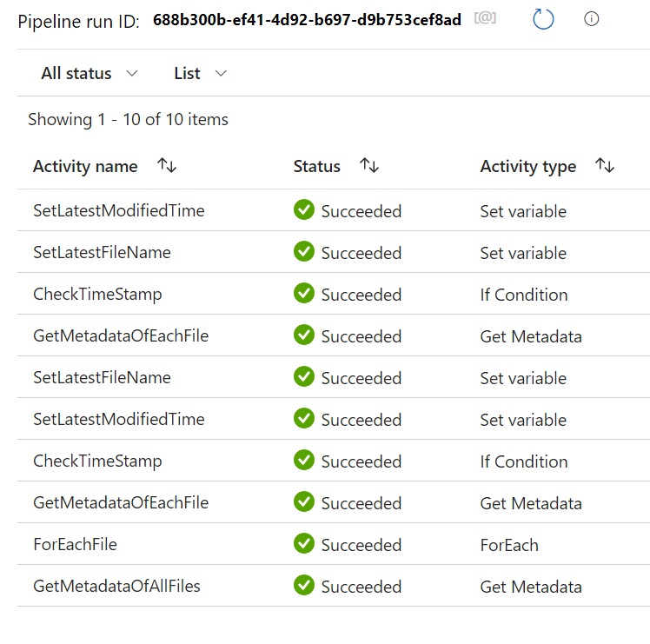Sort by Activity name arrows icon

(x=167, y=166)
